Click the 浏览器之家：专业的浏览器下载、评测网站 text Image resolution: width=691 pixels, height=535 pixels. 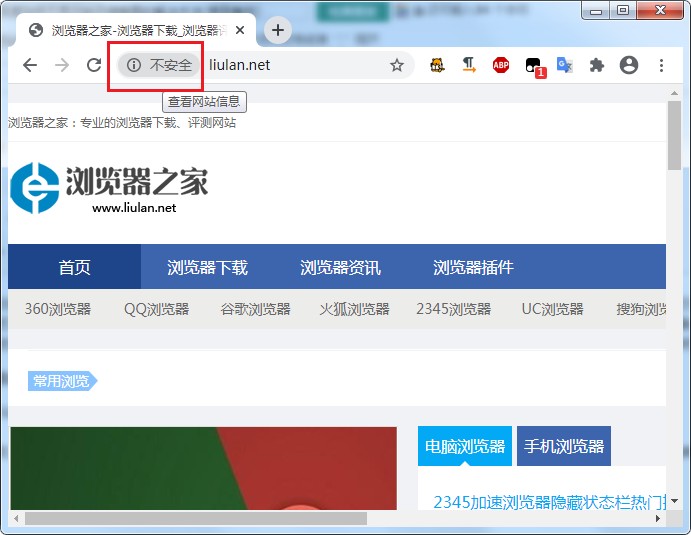point(122,123)
